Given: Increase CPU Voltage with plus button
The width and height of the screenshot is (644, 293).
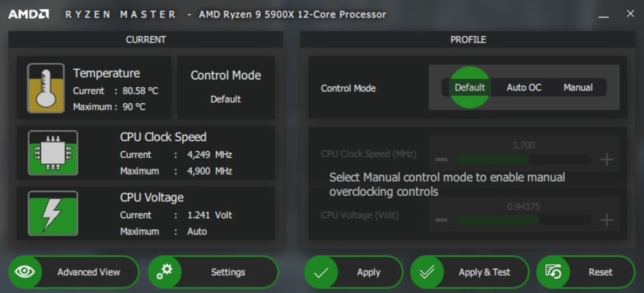Looking at the screenshot, I should click(607, 220).
